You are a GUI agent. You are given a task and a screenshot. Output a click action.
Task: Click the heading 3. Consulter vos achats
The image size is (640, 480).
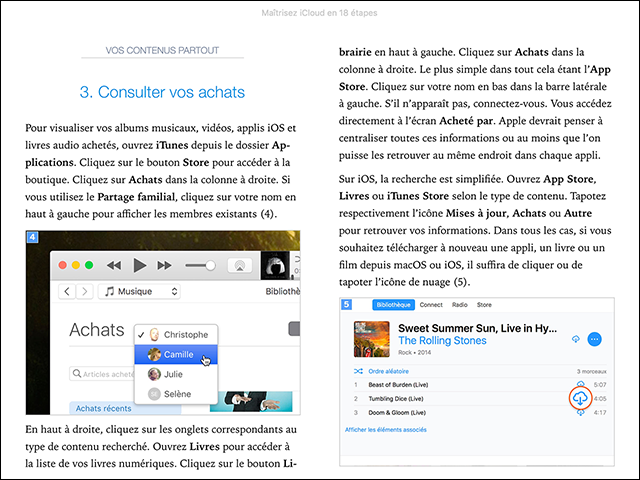click(162, 92)
